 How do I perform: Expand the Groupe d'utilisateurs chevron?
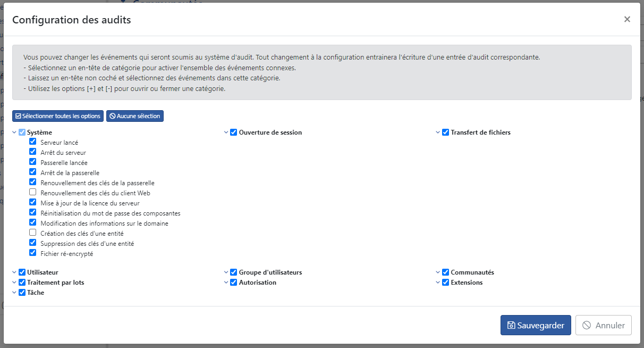(226, 272)
